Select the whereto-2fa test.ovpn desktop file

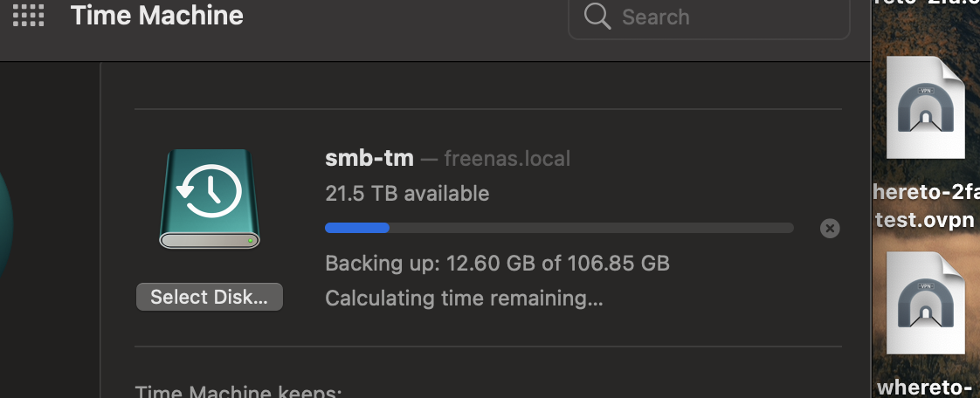click(926, 107)
